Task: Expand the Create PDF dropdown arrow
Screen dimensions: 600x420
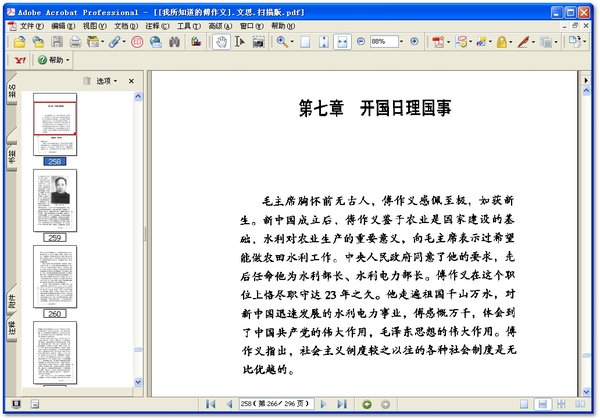Action: (448, 42)
